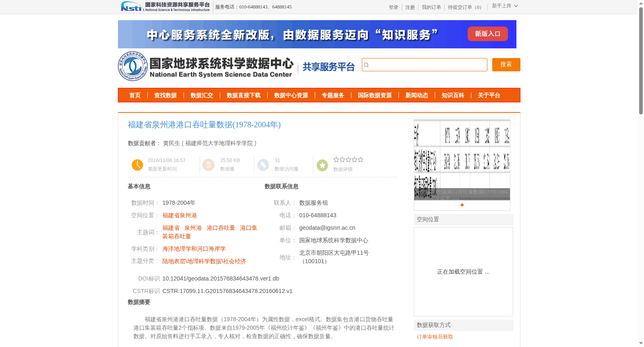Click the CSTR identifier value text
Image resolution: width=644 pixels, height=347 pixels.
pos(227,291)
